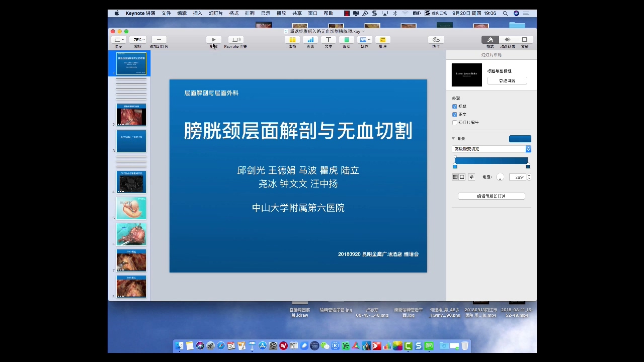The image size is (644, 362).
Task: Open Finder from the Dock
Action: [180, 345]
